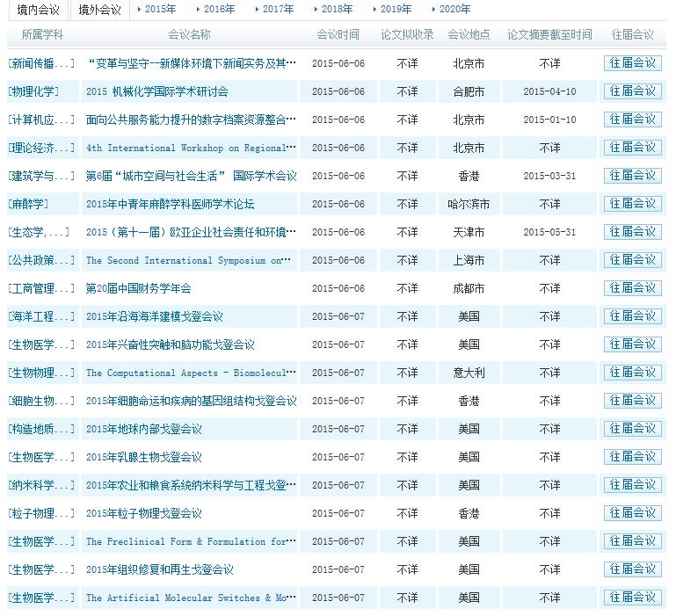Select the [新闻传播...] discipline category
The image size is (676, 616).
pyautogui.click(x=41, y=63)
